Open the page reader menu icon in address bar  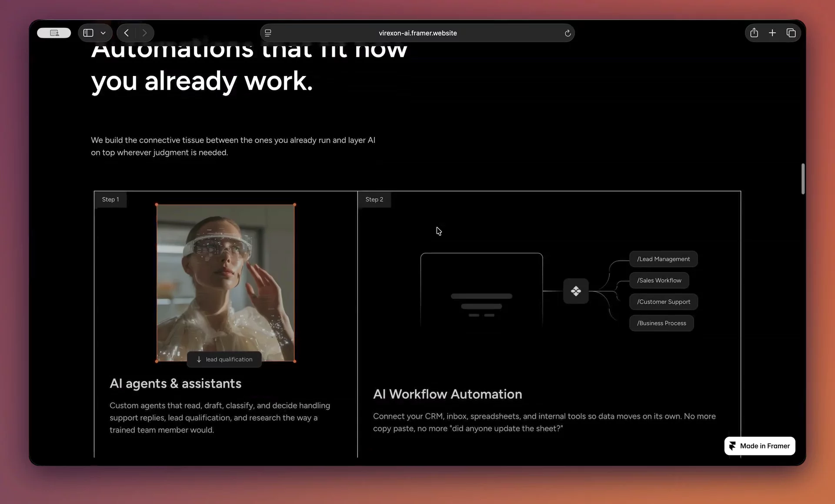pos(268,33)
